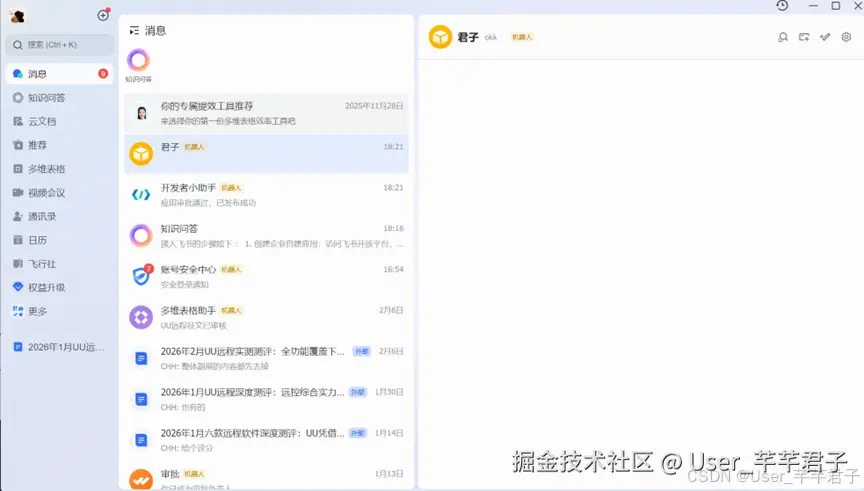Go to 推荐 in the sidebar

pyautogui.click(x=60, y=145)
